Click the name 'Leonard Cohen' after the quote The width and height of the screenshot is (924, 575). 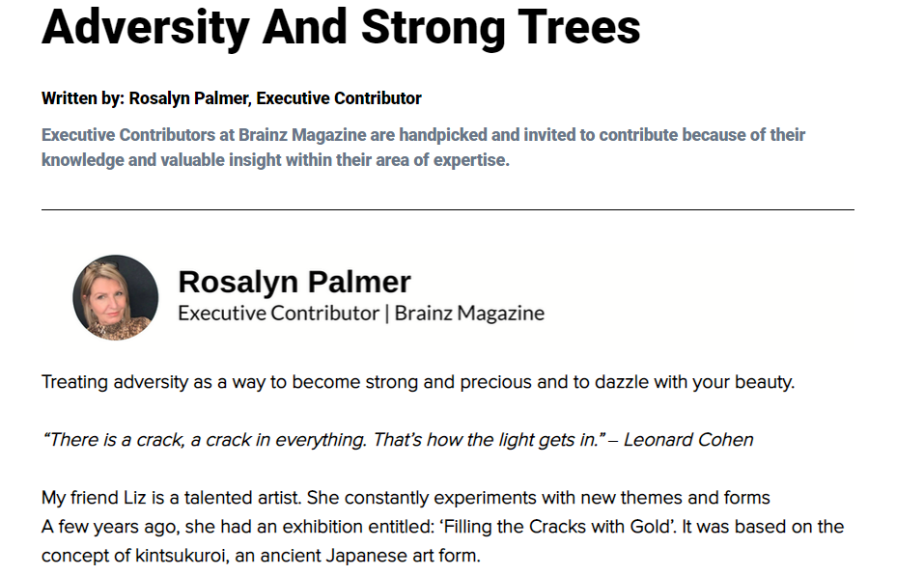pos(688,440)
